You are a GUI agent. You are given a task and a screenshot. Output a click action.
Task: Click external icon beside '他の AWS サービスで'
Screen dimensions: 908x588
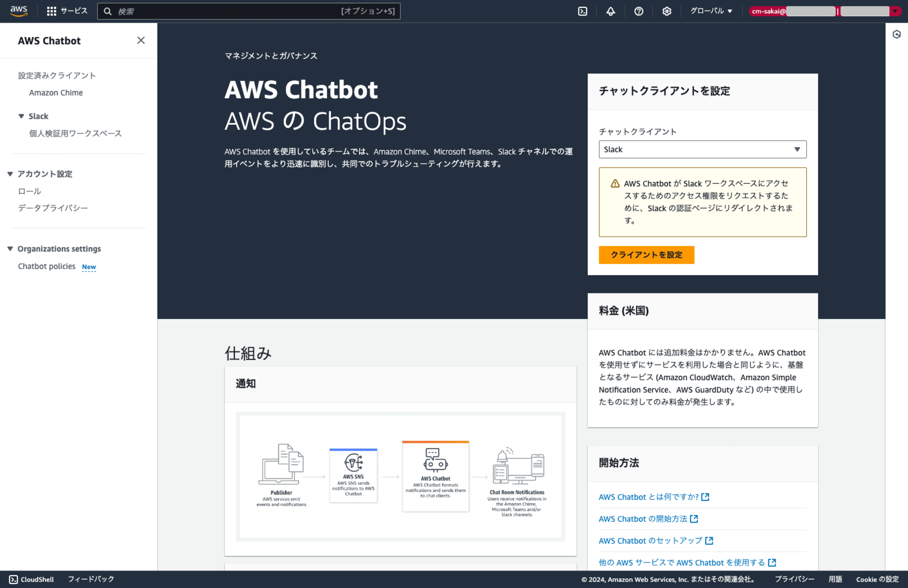pos(772,563)
